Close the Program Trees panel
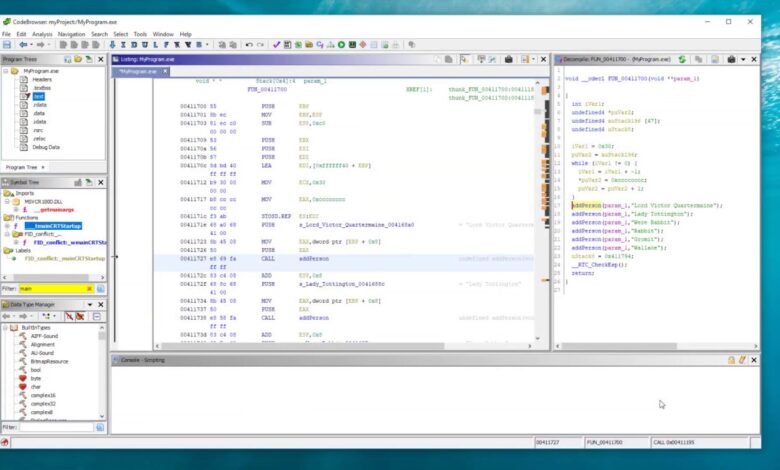Image resolution: width=780 pixels, height=470 pixels. [101, 59]
